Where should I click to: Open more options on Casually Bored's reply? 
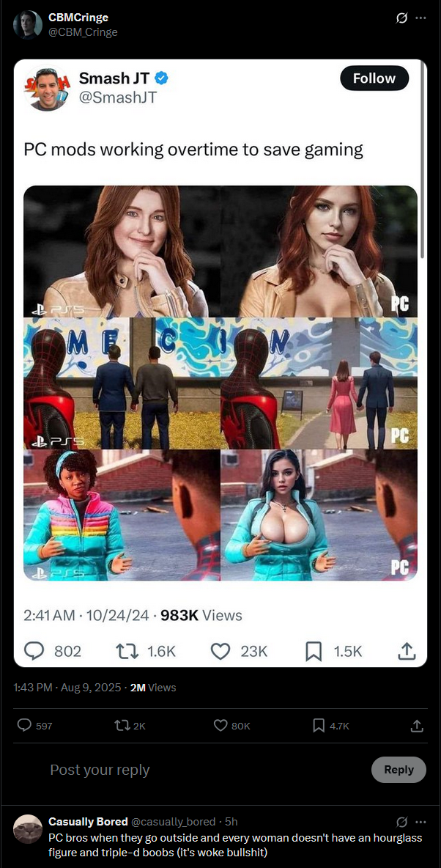coord(421,822)
